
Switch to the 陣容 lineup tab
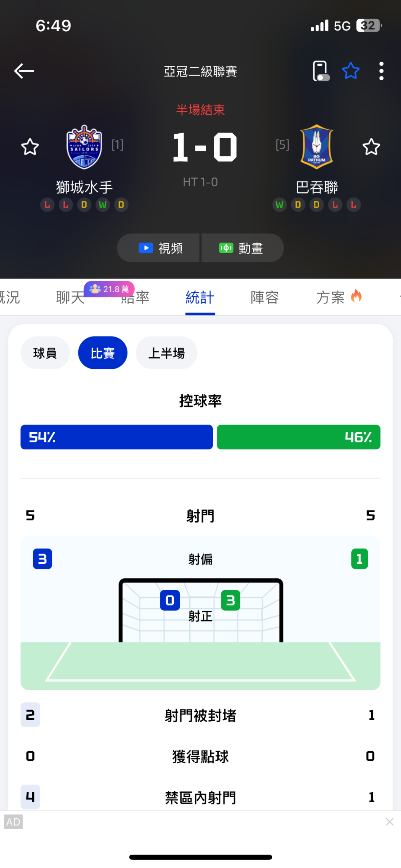coord(265,298)
